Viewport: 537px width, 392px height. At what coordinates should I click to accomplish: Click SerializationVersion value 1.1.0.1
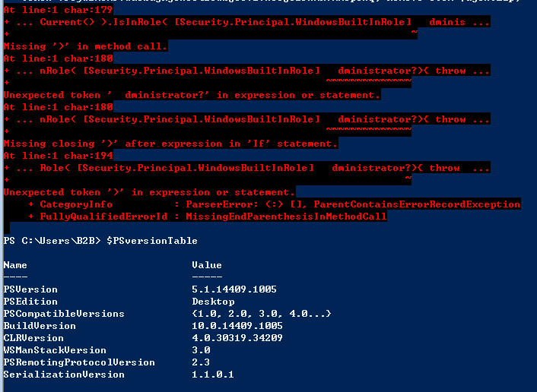213,375
